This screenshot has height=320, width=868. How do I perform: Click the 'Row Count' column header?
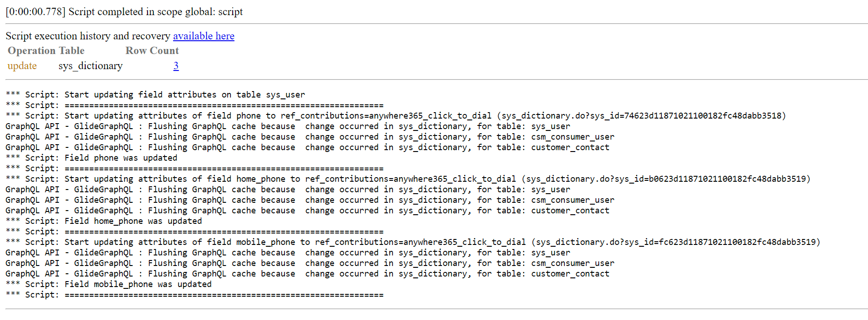152,51
